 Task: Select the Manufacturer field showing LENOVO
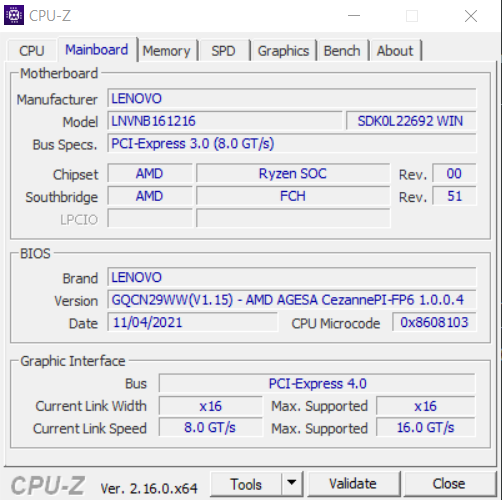point(292,98)
